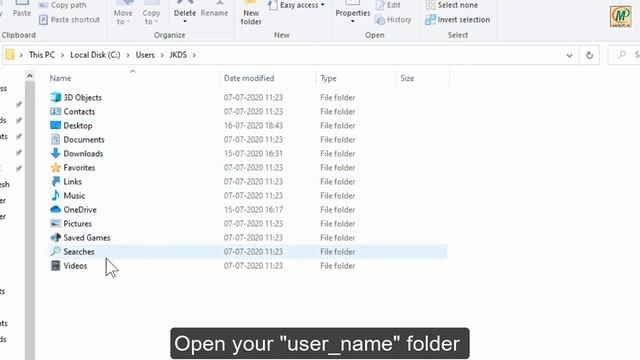
Task: Select the Music note icon
Action: (56, 196)
